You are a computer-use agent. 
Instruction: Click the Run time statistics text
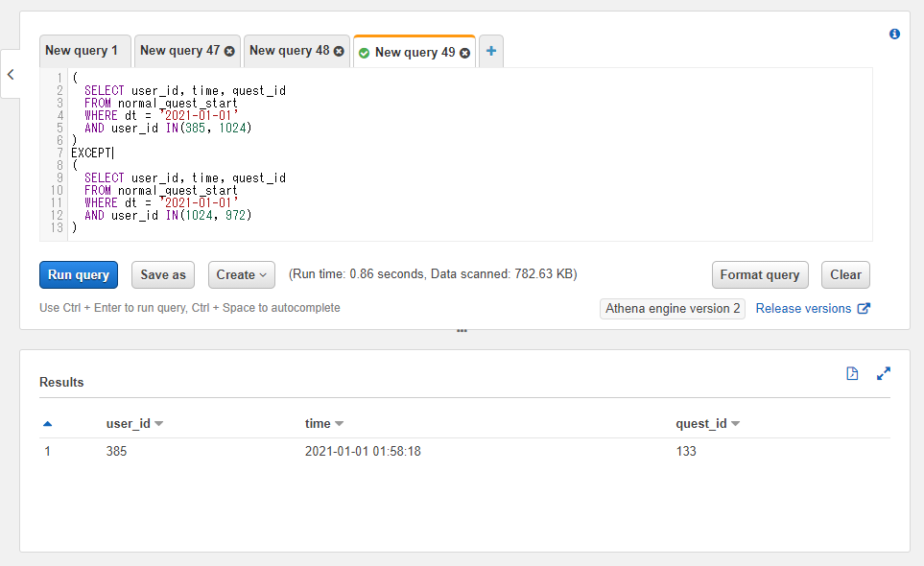click(x=433, y=273)
